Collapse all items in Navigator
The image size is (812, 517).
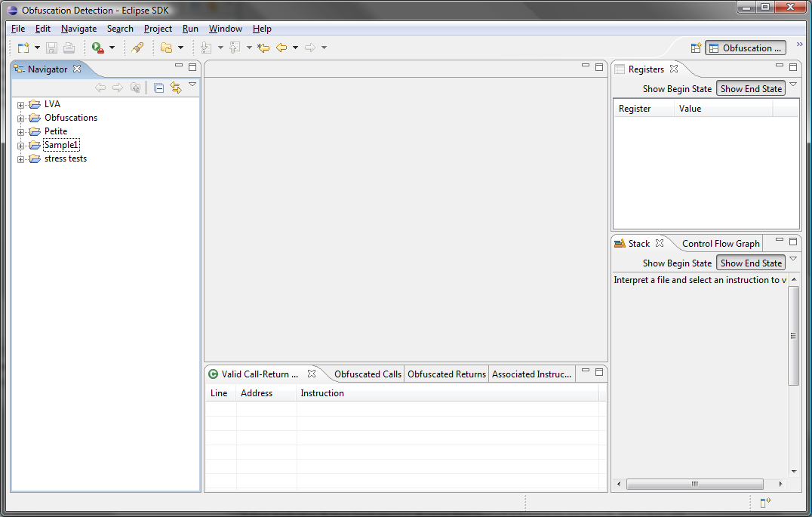pos(159,88)
